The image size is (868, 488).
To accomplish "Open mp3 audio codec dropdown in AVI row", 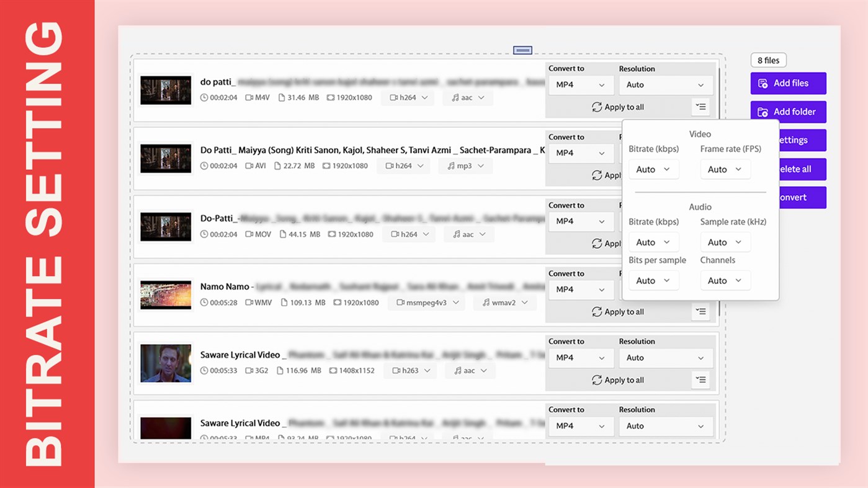I will (465, 166).
